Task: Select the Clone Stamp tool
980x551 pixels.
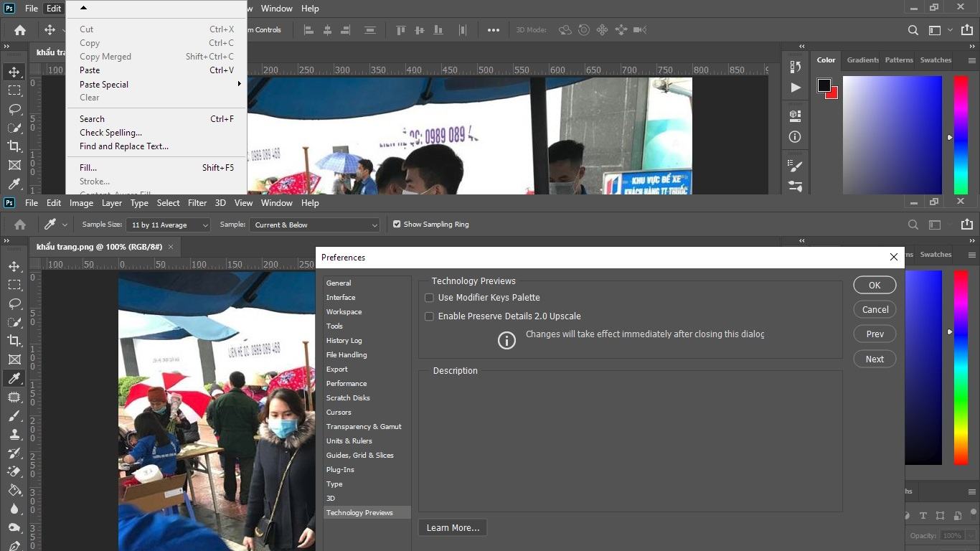Action: [14, 435]
